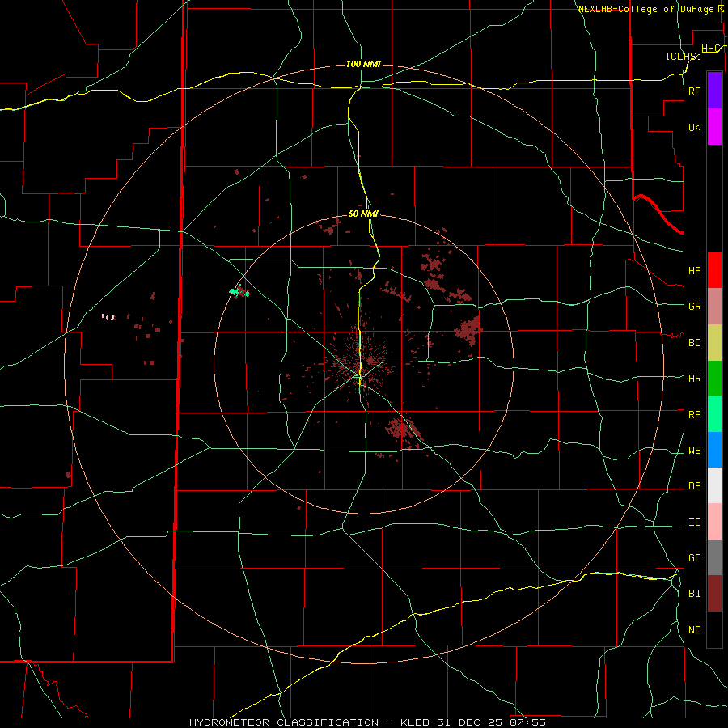Image resolution: width=728 pixels, height=728 pixels.
Task: Select the IC light-pink legend swatch
Action: tap(714, 522)
